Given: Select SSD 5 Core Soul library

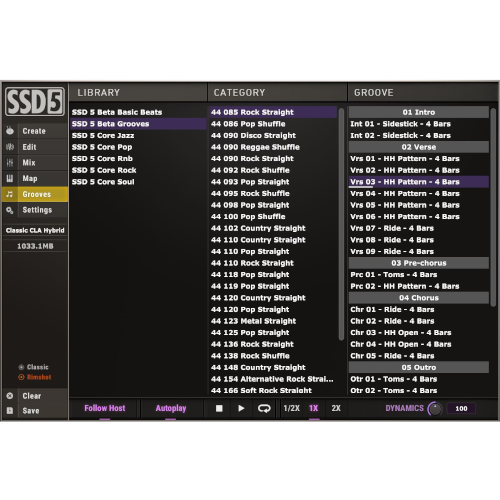Looking at the screenshot, I should tap(138, 182).
